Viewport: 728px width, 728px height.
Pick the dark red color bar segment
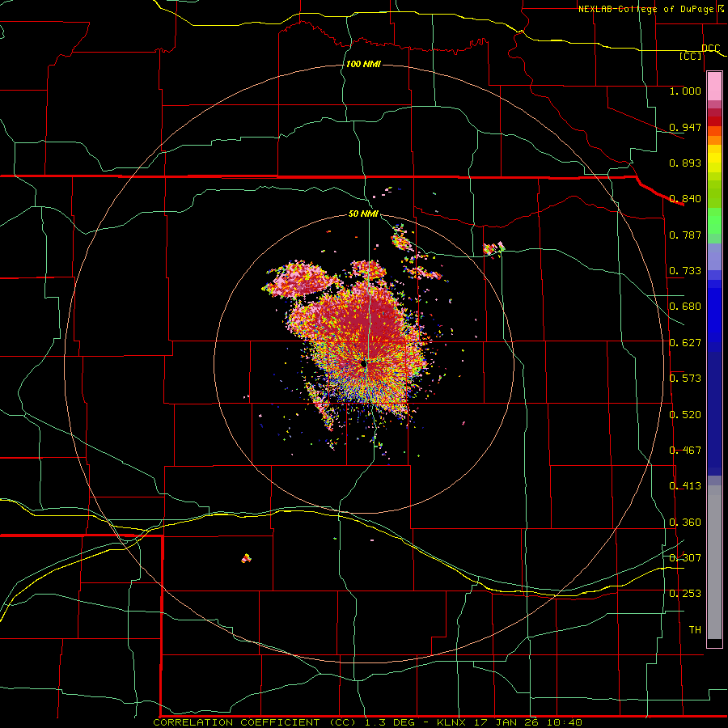click(x=714, y=112)
